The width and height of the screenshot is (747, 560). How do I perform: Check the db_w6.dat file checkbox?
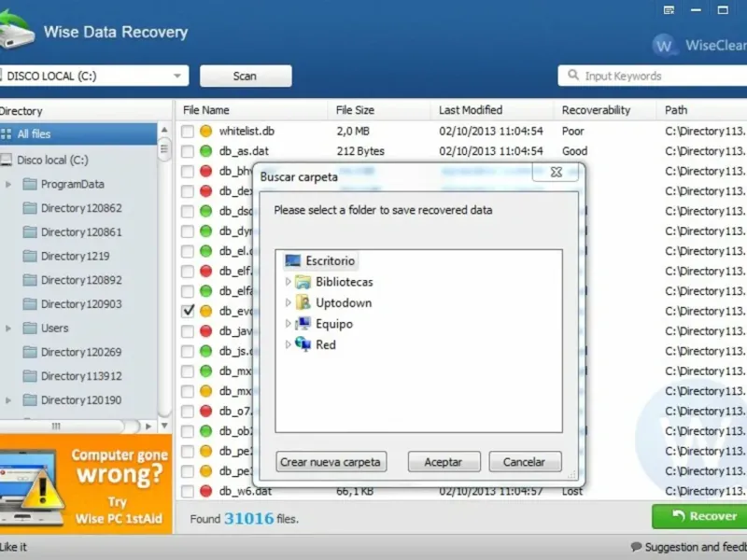[x=188, y=491]
